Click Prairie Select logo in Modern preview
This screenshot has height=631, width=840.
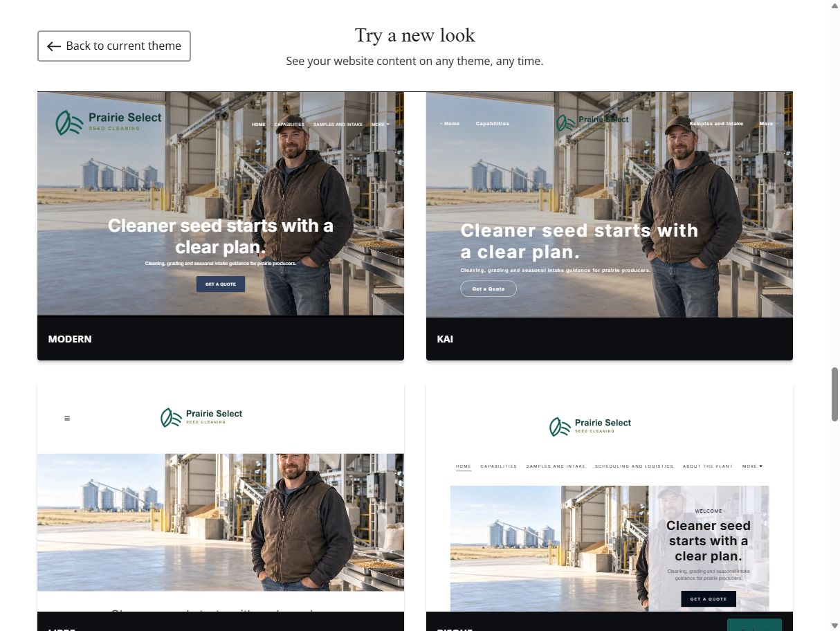[x=109, y=122]
